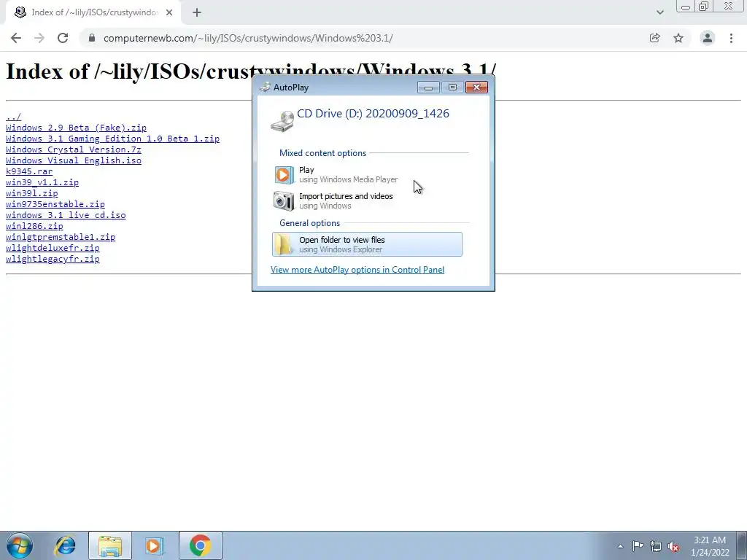Click the forward navigation arrow
Image resolution: width=747 pixels, height=560 pixels.
coord(39,38)
